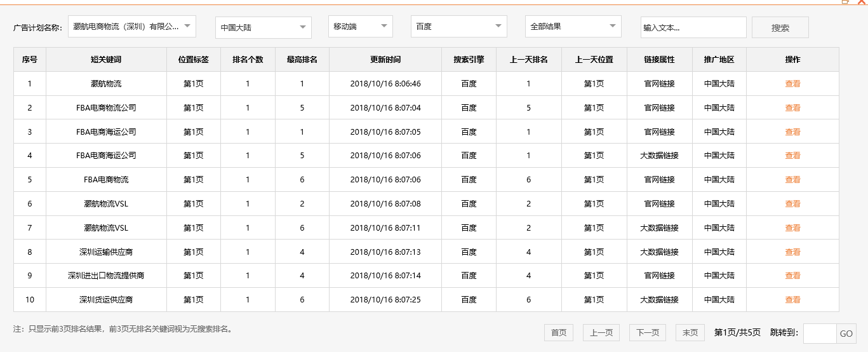This screenshot has height=352, width=868.
Task: Click the GO button
Action: tap(846, 334)
